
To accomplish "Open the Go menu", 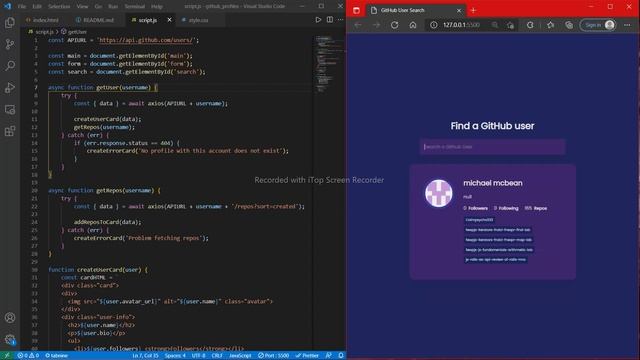I will pyautogui.click(x=98, y=7).
